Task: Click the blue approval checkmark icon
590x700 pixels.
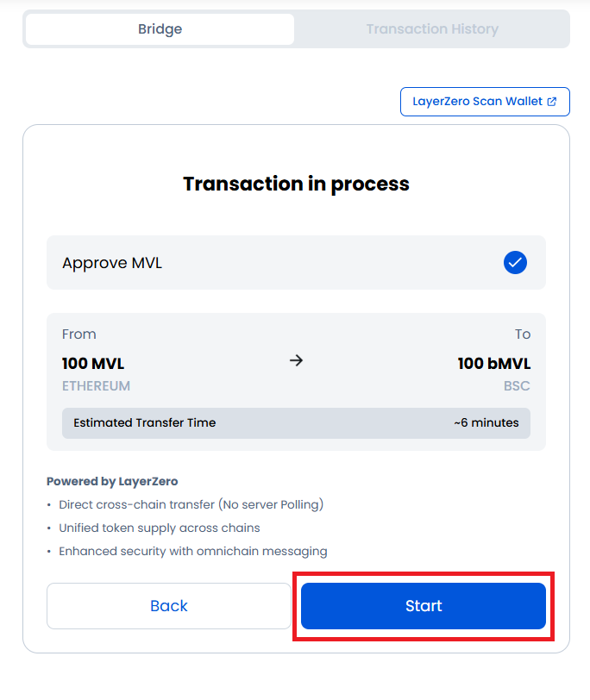Action: pyautogui.click(x=515, y=263)
